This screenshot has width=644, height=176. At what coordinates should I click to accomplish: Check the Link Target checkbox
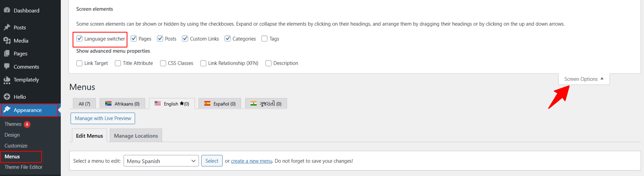click(x=79, y=63)
